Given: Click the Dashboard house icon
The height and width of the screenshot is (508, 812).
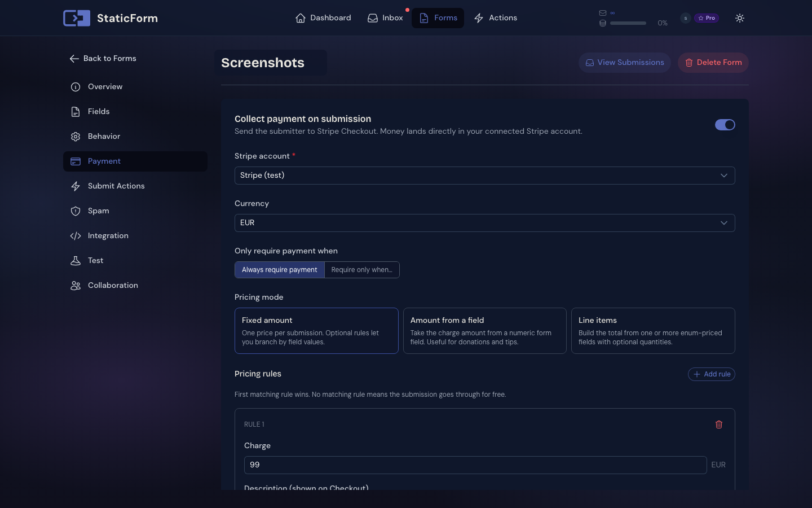Looking at the screenshot, I should coord(301,18).
